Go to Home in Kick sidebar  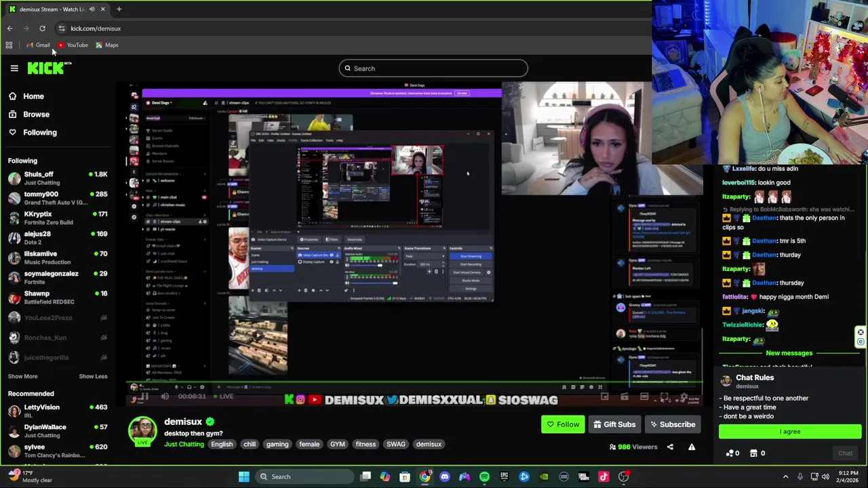pyautogui.click(x=26, y=96)
